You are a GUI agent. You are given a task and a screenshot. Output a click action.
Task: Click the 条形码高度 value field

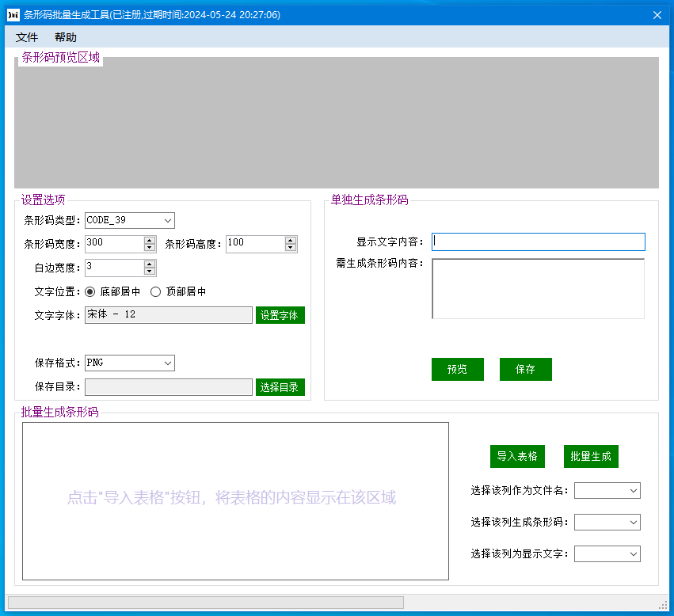[x=255, y=244]
